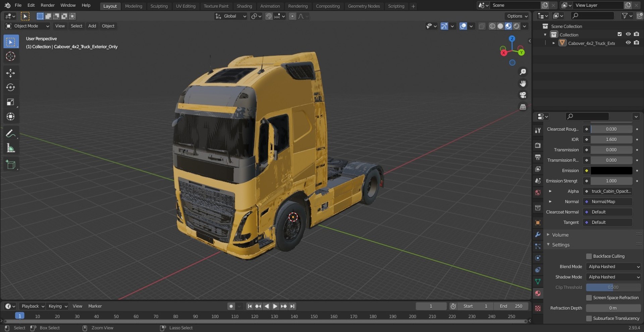Activate the Scale tool
This screenshot has height=332, width=644.
11,102
